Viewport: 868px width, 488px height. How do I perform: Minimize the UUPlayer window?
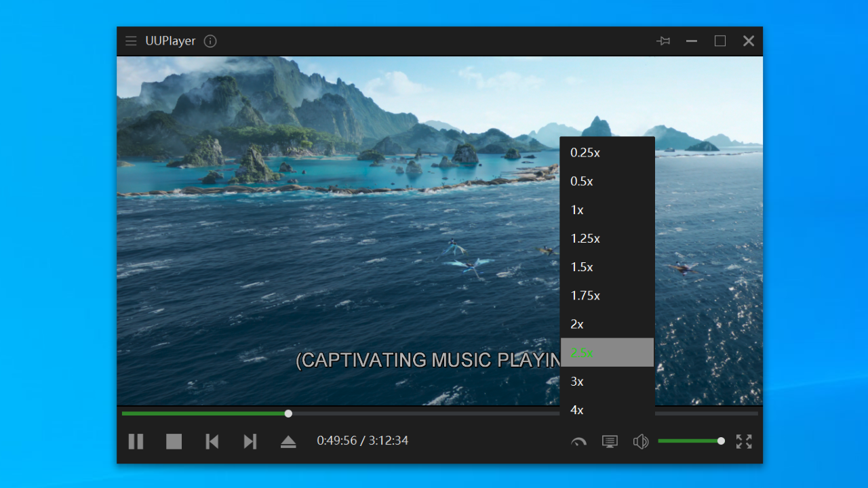(x=692, y=41)
